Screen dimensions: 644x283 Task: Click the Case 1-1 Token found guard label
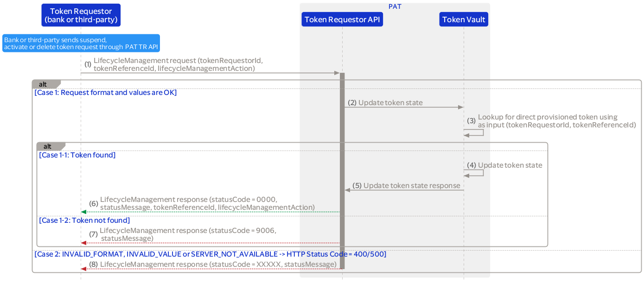click(77, 155)
